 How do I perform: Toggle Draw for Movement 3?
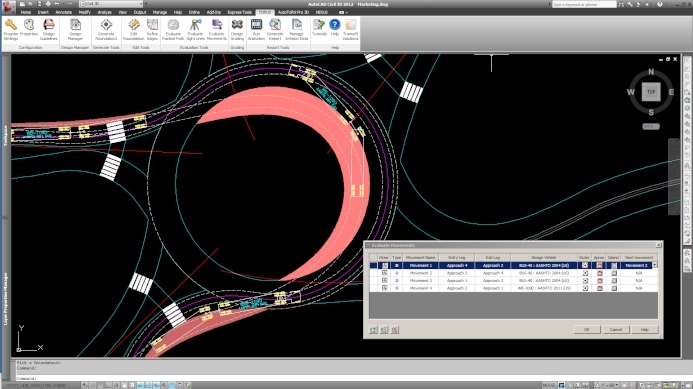385,281
